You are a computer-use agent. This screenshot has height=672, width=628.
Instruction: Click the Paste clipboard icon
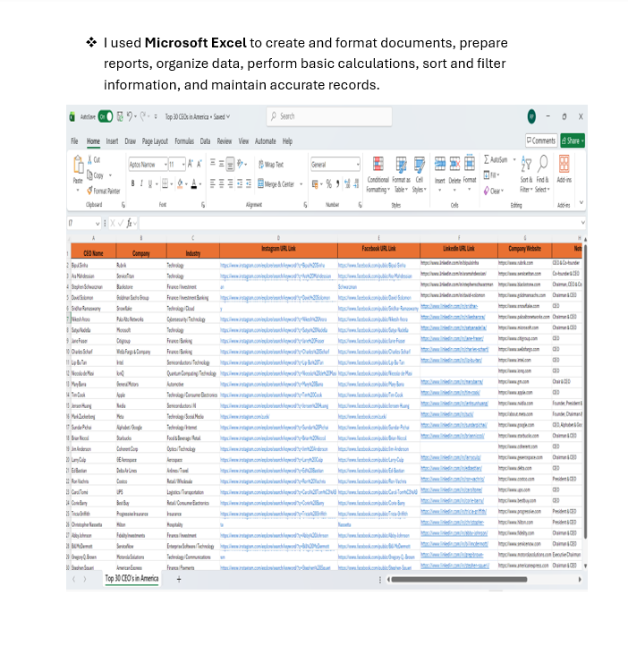[78, 166]
